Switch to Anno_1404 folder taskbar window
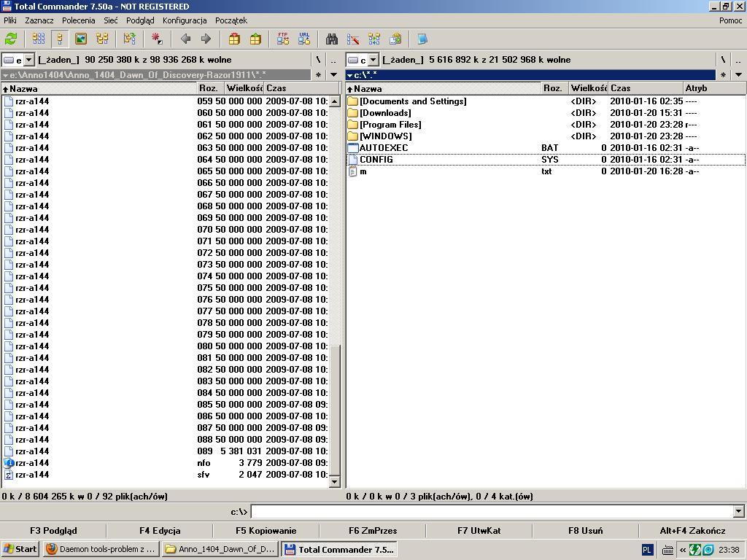This screenshot has height=560, width=747. pos(220,549)
